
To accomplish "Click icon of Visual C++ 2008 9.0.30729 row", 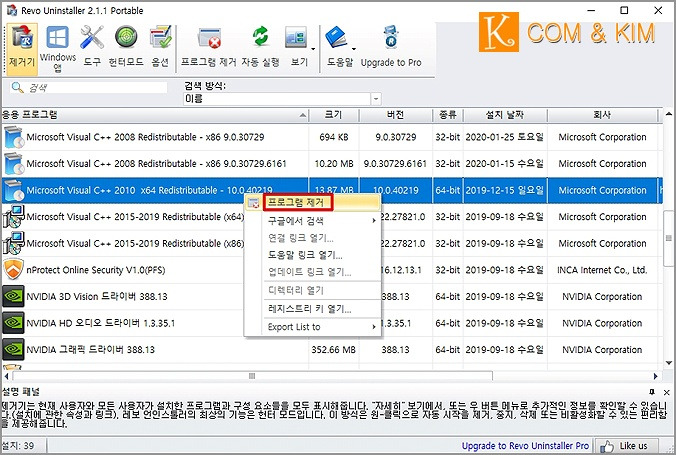I will pos(13,137).
